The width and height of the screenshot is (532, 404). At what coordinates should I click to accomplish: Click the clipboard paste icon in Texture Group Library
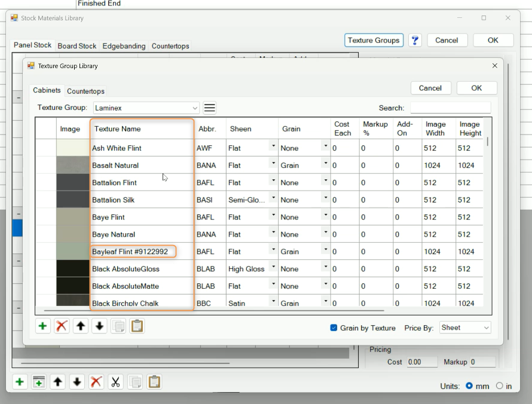coord(137,326)
